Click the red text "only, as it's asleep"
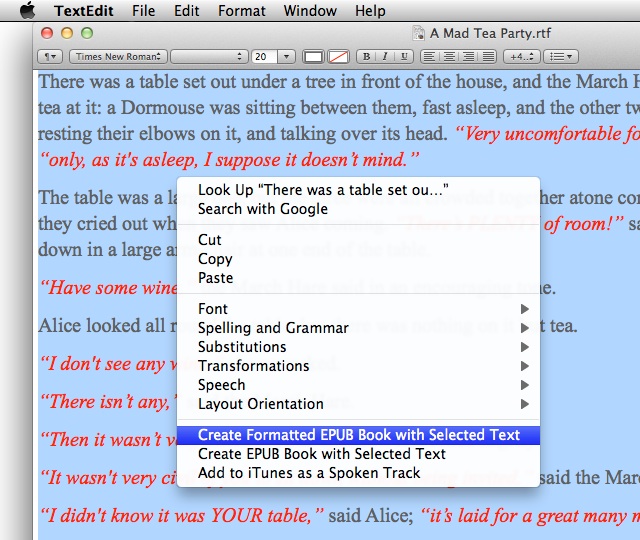 click(x=120, y=160)
